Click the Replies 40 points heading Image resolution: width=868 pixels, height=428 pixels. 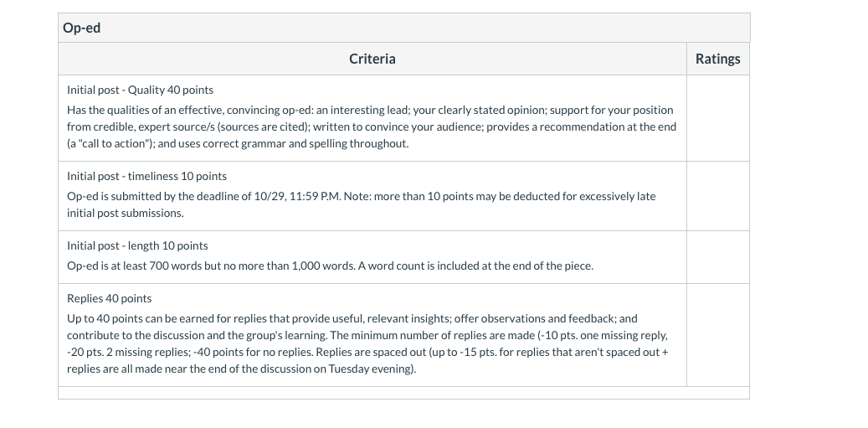(x=109, y=298)
